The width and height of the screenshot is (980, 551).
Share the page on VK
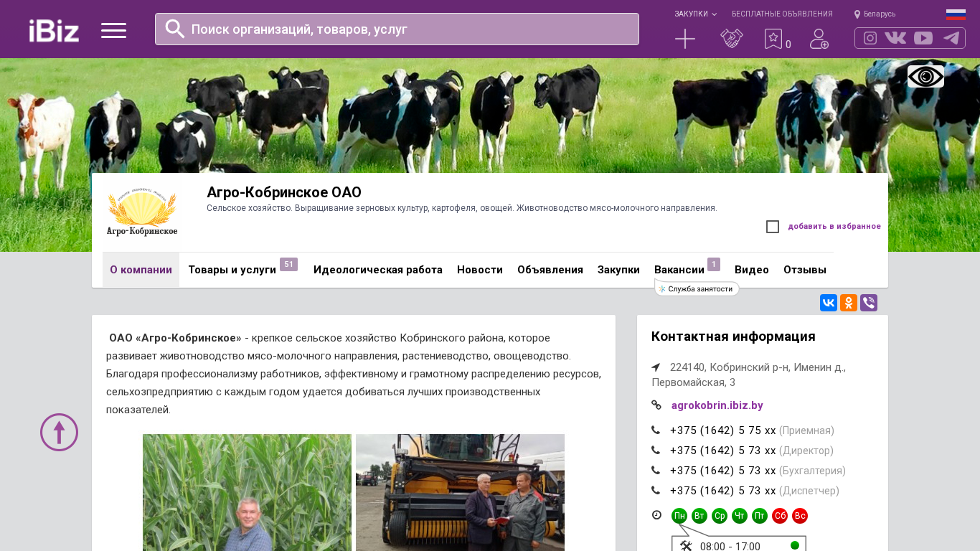coord(829,303)
